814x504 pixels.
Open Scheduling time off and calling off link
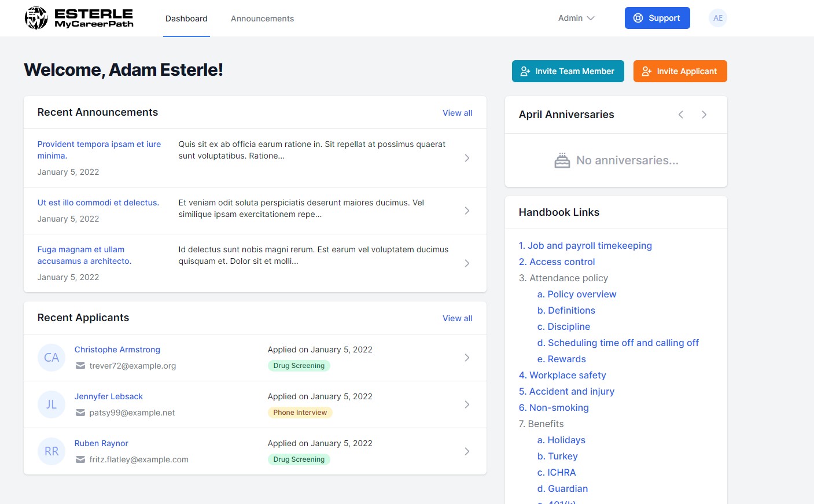pyautogui.click(x=618, y=343)
